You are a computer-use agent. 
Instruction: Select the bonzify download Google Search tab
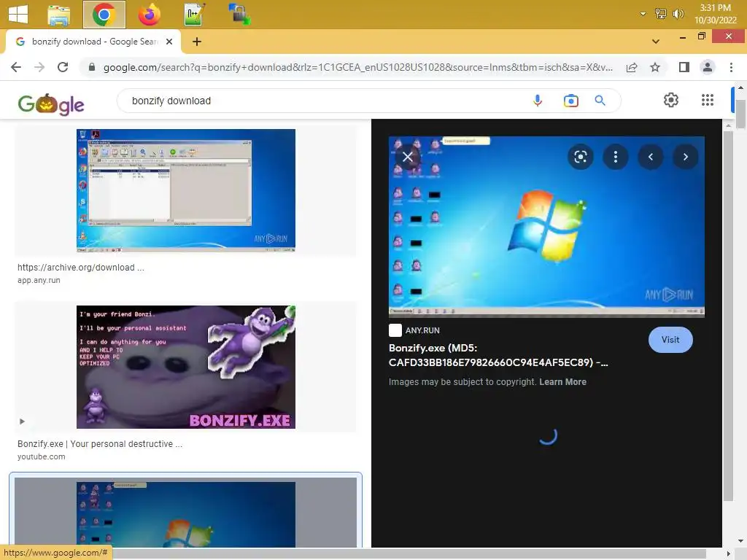(x=94, y=42)
